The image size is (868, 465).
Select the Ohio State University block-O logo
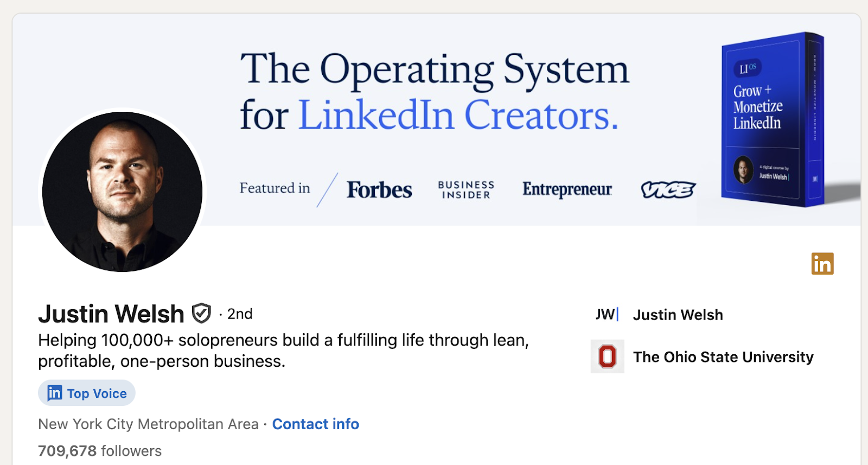(x=606, y=356)
